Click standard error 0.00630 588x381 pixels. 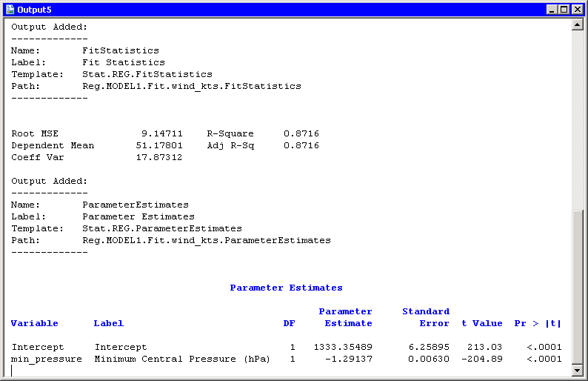(x=429, y=360)
